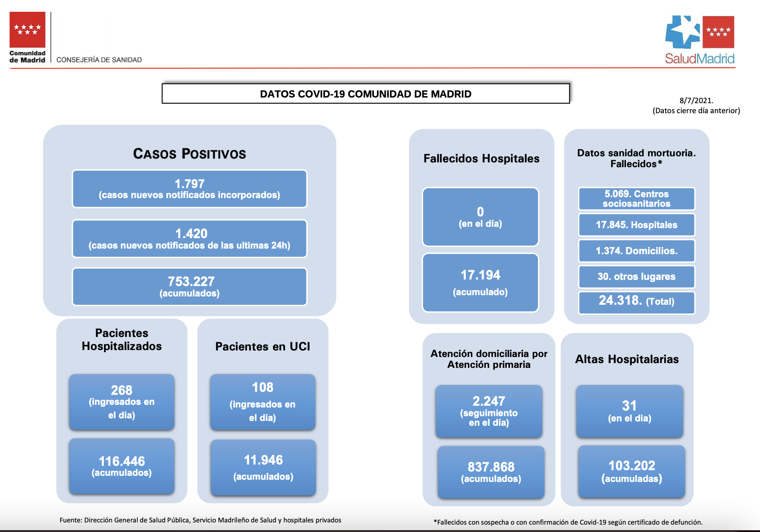This screenshot has height=532, width=760.
Task: Click '1.374. Domicilios.' box
Action: pyautogui.click(x=636, y=251)
